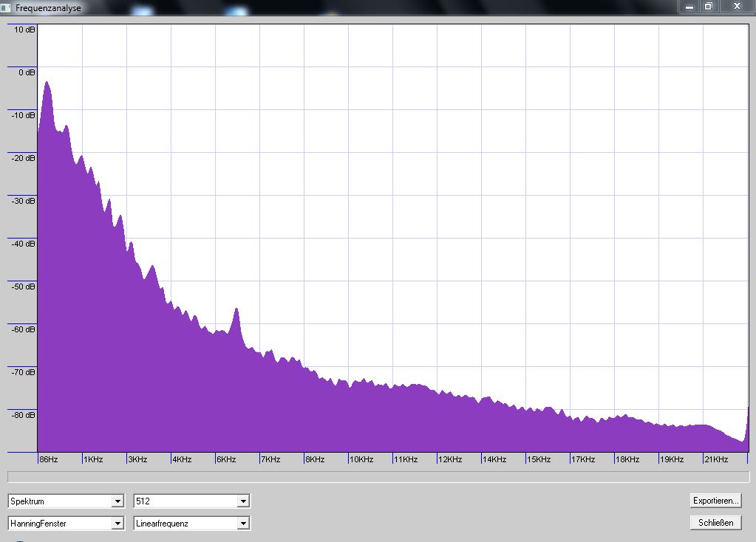Screen dimensions: 756x542
Task: Click the -20 dB axis label
Action: click(x=23, y=158)
